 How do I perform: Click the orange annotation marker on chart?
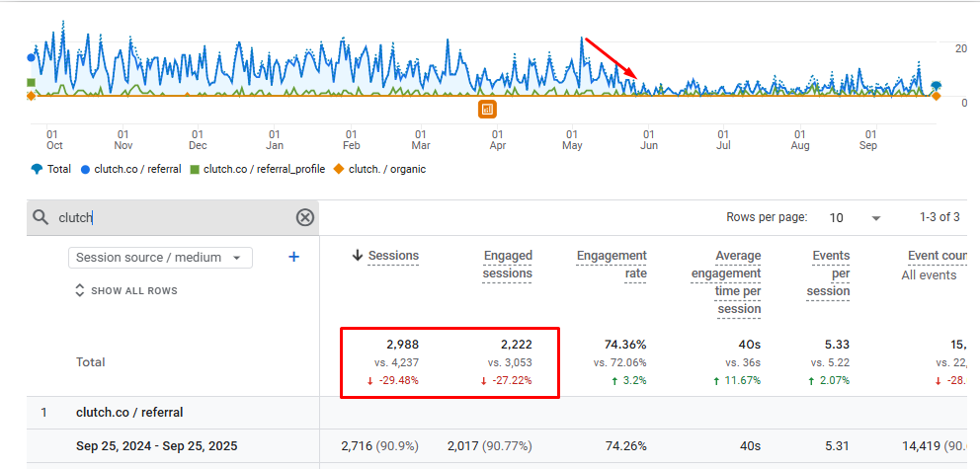click(x=487, y=109)
